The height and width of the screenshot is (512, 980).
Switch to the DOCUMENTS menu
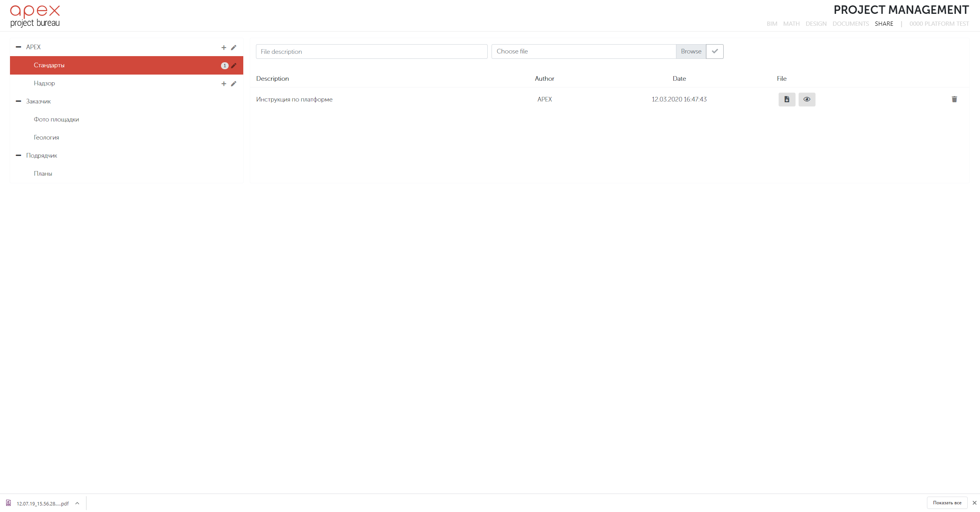pos(850,24)
